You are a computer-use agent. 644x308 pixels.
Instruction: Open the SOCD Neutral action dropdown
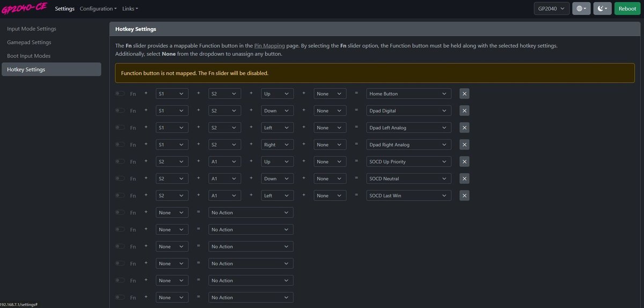click(408, 179)
